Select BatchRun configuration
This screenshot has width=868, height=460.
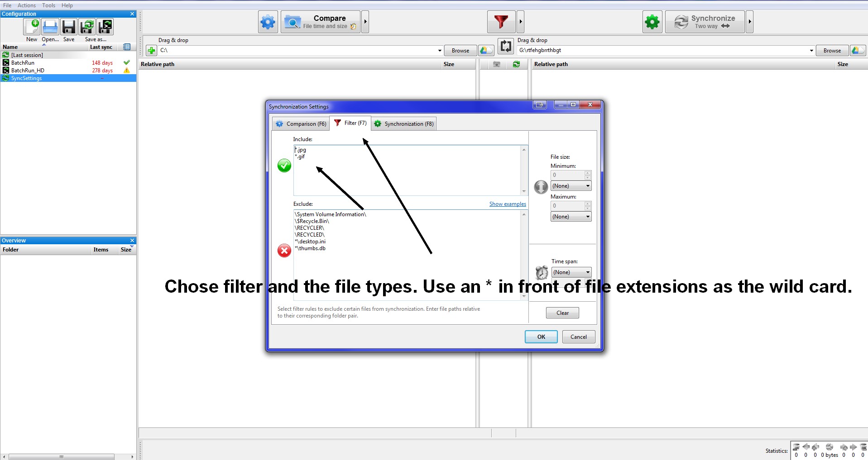(68, 63)
